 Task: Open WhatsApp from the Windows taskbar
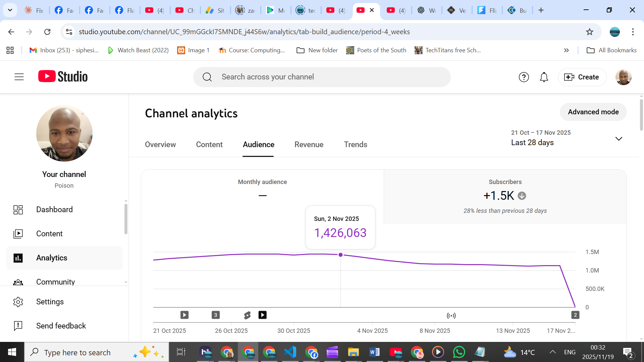tap(459, 352)
